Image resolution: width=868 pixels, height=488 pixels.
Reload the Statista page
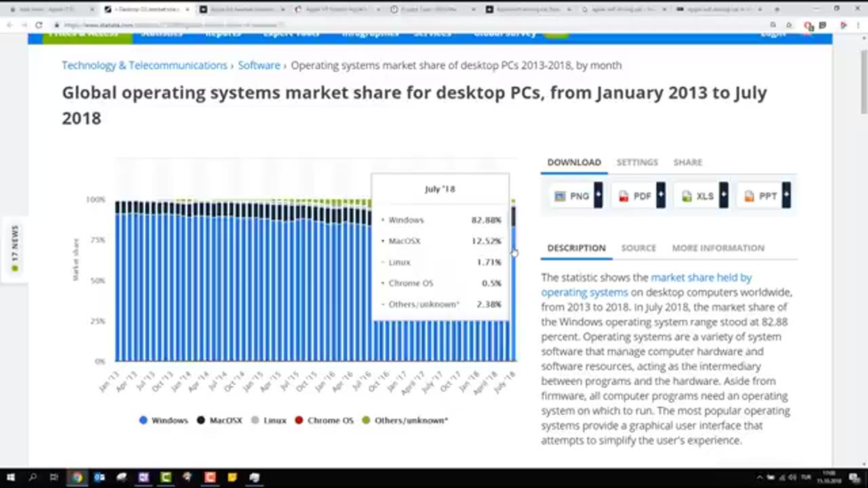coord(39,25)
